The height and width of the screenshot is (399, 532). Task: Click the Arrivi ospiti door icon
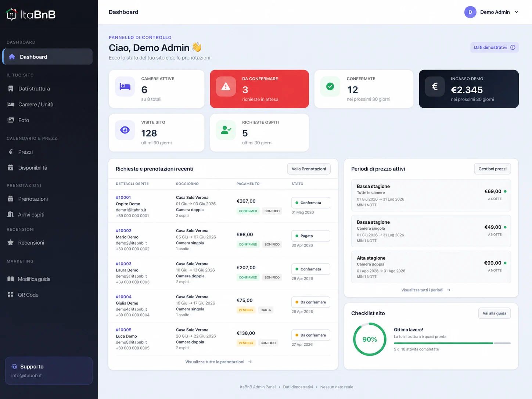click(11, 215)
